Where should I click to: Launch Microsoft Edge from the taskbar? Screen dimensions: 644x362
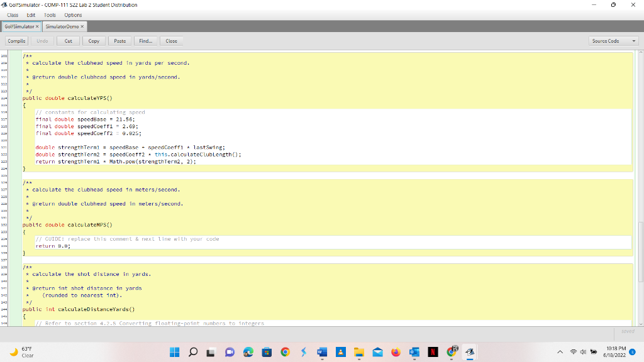click(x=248, y=352)
